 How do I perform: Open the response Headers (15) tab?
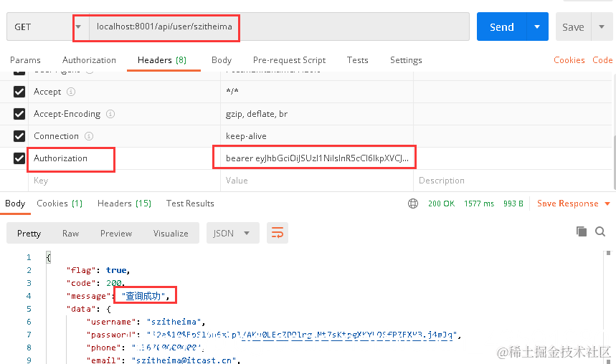[124, 203]
